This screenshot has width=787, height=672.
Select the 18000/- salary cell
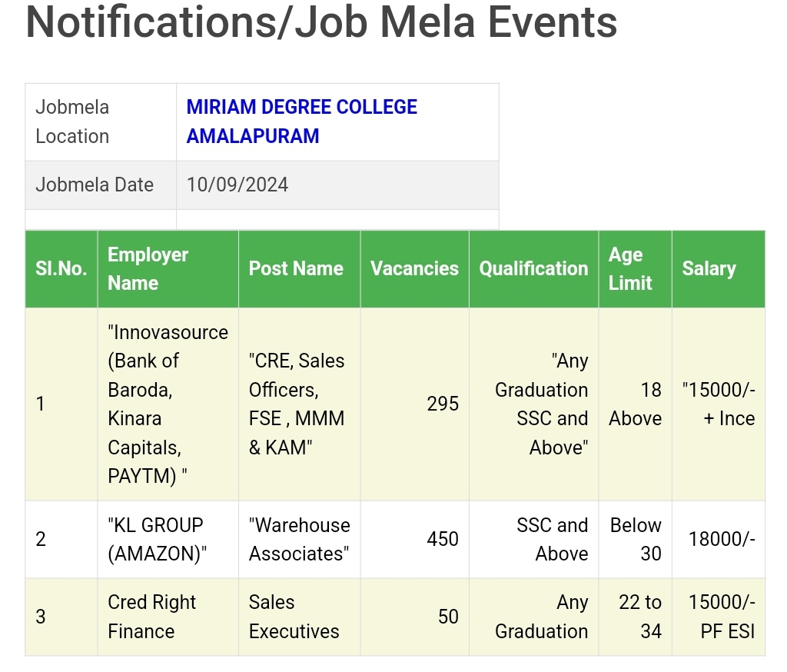(719, 540)
